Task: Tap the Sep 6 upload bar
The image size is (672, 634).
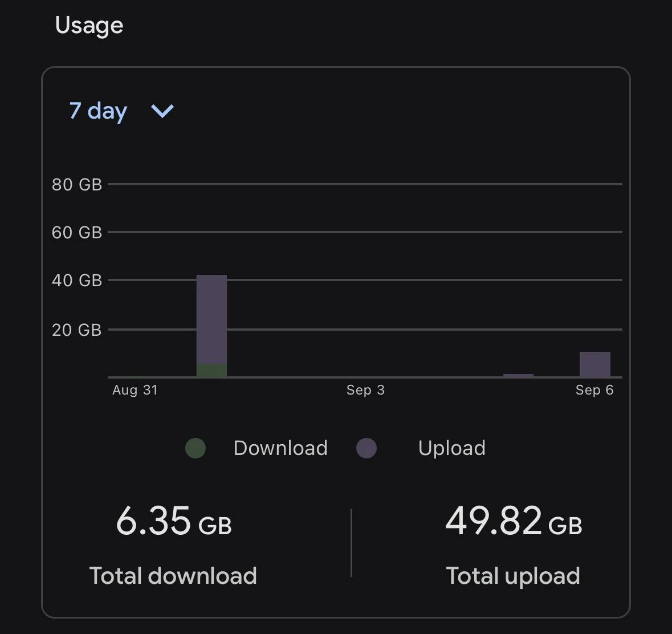Action: 595,364
